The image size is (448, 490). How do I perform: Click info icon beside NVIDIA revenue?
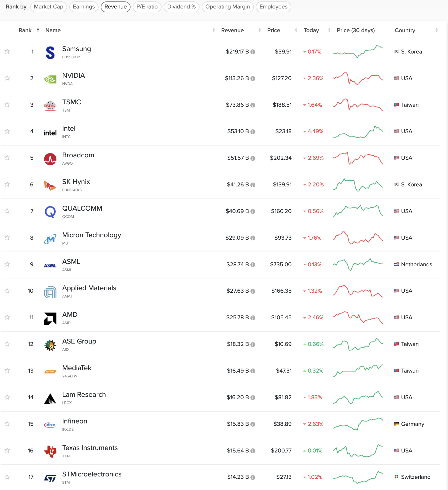click(253, 78)
